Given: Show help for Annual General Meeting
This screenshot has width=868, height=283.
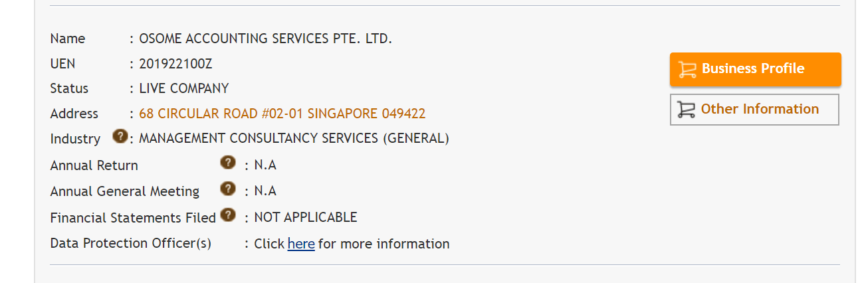Looking at the screenshot, I should [228, 188].
